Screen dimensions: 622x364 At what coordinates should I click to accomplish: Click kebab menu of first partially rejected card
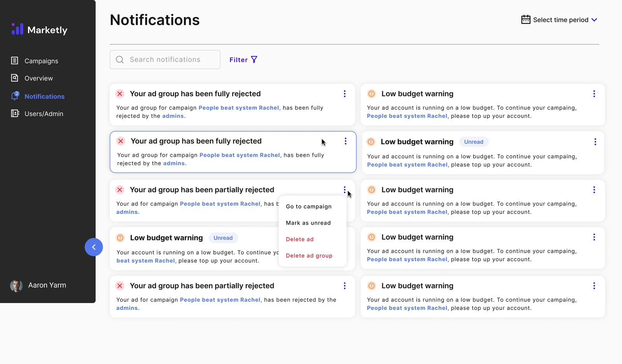(x=344, y=190)
